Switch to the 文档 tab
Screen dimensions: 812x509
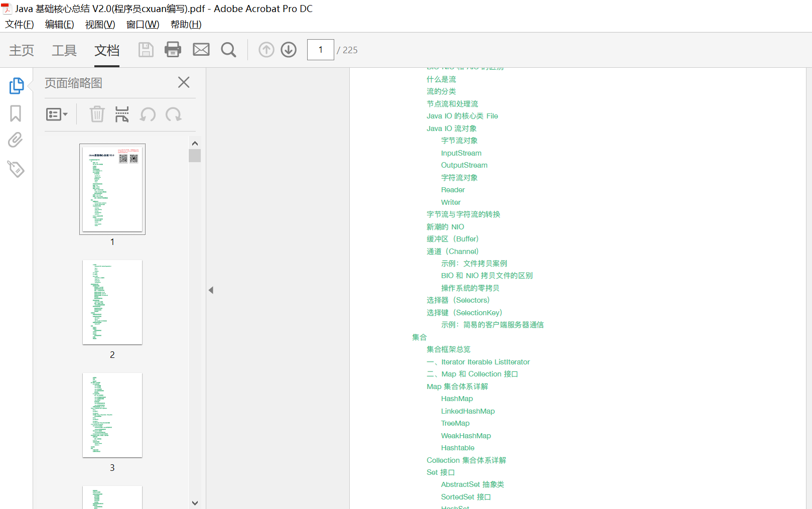[x=107, y=50]
